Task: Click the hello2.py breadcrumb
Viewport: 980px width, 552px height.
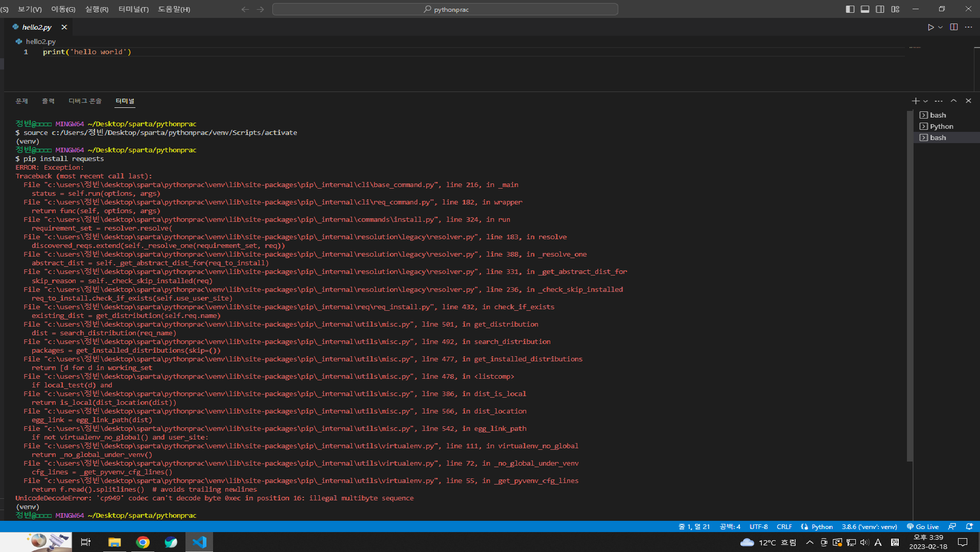Action: 40,41
